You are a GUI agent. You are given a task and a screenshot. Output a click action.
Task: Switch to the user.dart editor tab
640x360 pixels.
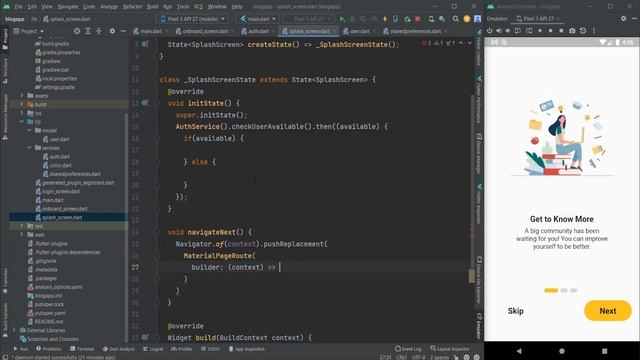click(359, 31)
